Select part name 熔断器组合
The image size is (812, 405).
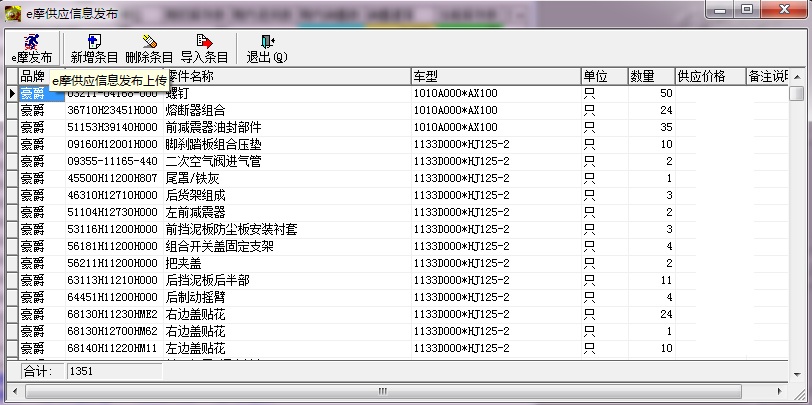196,110
